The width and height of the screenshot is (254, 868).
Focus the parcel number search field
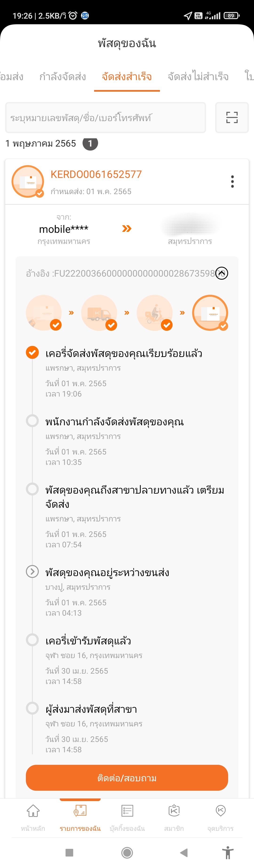point(106,118)
